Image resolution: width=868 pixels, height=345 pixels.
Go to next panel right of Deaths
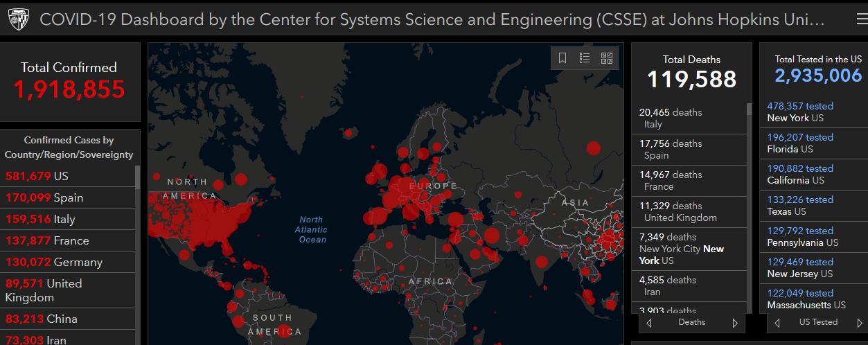click(735, 323)
